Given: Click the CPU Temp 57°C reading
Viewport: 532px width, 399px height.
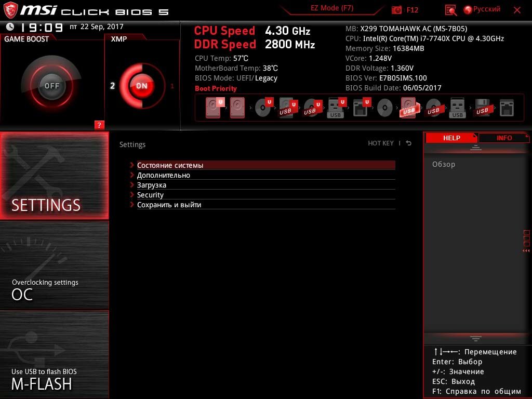Looking at the screenshot, I should click(x=221, y=58).
